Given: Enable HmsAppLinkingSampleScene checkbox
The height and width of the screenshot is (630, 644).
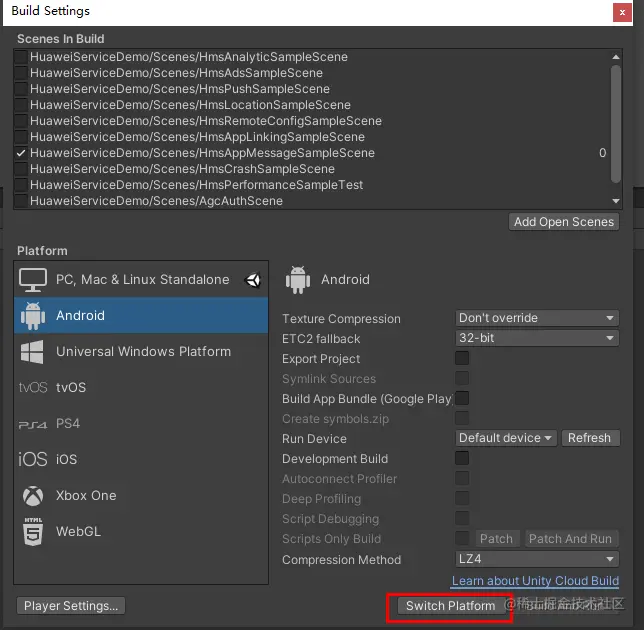Looking at the screenshot, I should (x=21, y=137).
